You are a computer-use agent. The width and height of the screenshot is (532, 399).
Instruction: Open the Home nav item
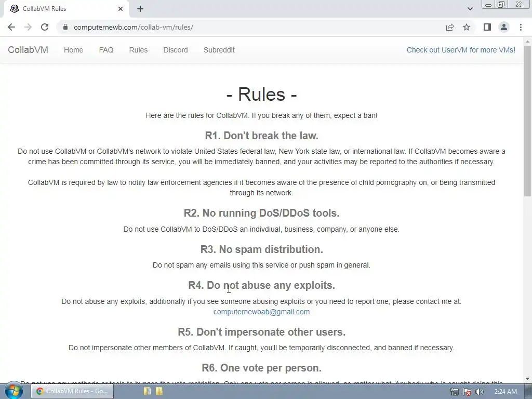[73, 50]
